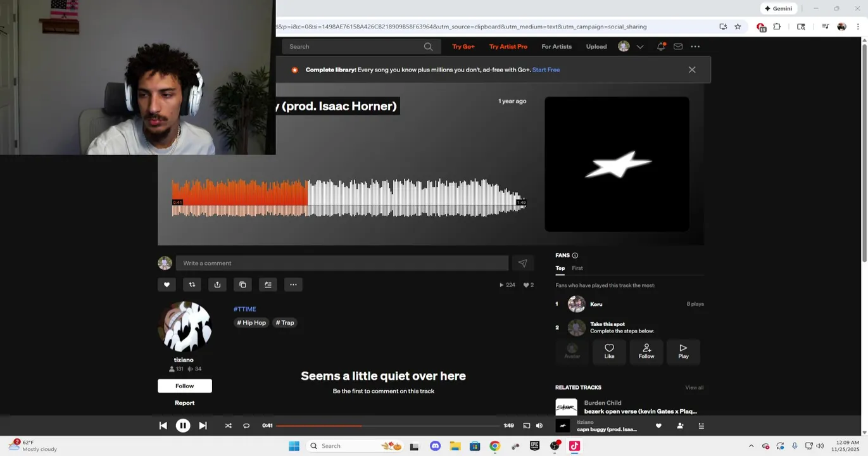Open tiziano's profile avatar
This screenshot has height=456, width=868.
pyautogui.click(x=184, y=327)
